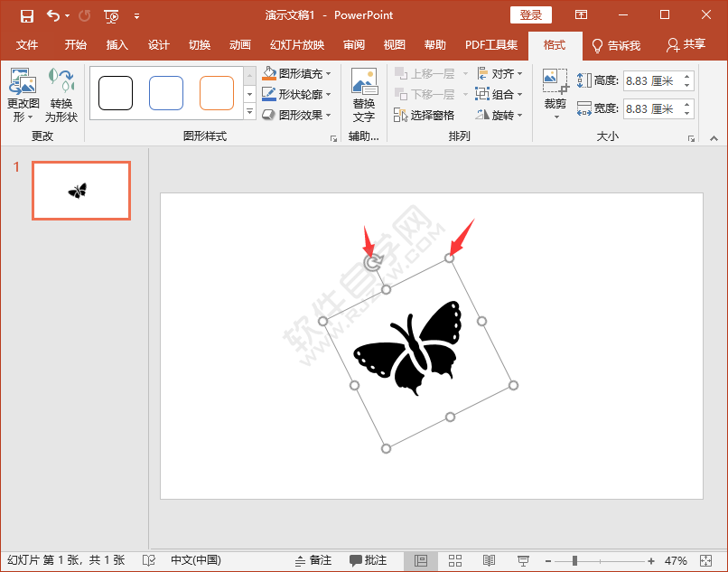The height and width of the screenshot is (572, 728).
Task: Select the 形状轮廓 shape outline tool
Action: 270,94
